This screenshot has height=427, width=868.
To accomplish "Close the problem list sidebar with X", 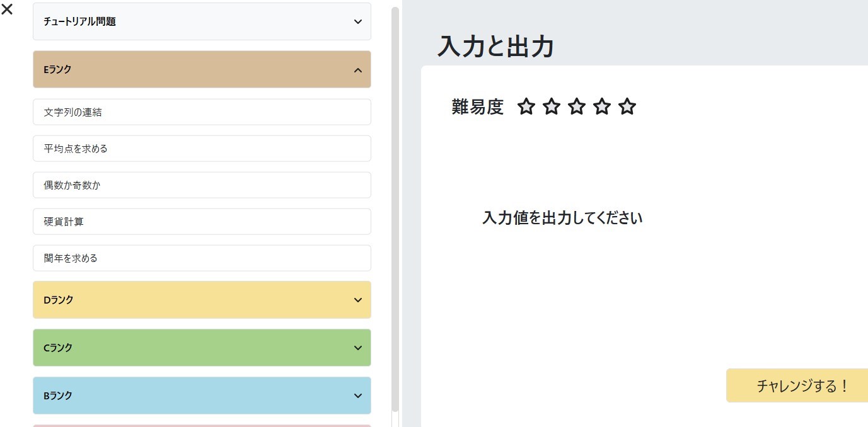I will 7,9.
